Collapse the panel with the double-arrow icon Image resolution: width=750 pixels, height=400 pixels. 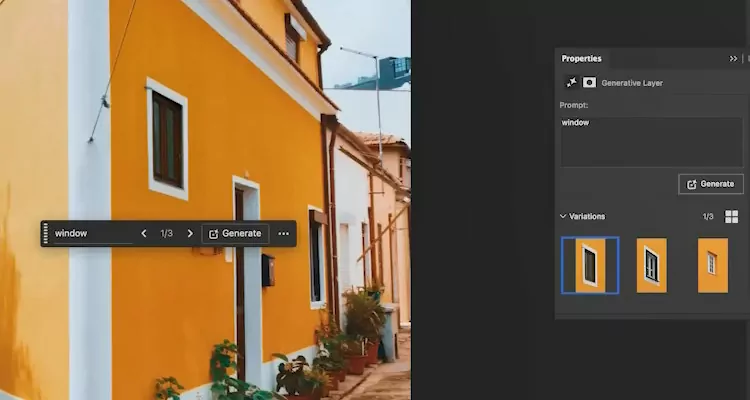(733, 58)
